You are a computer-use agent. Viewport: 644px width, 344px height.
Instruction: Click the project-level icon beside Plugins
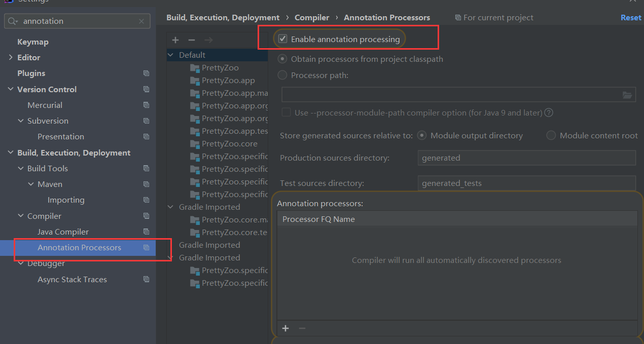[146, 73]
